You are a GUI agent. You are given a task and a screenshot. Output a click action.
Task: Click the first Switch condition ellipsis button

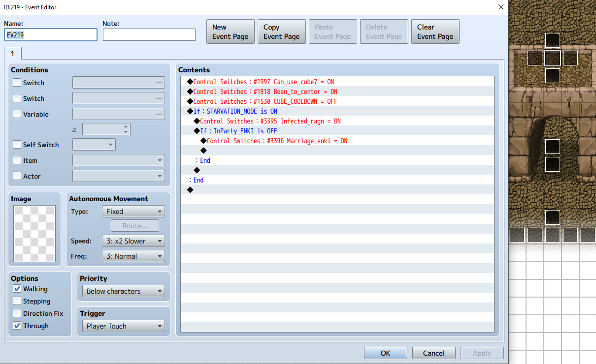(159, 83)
